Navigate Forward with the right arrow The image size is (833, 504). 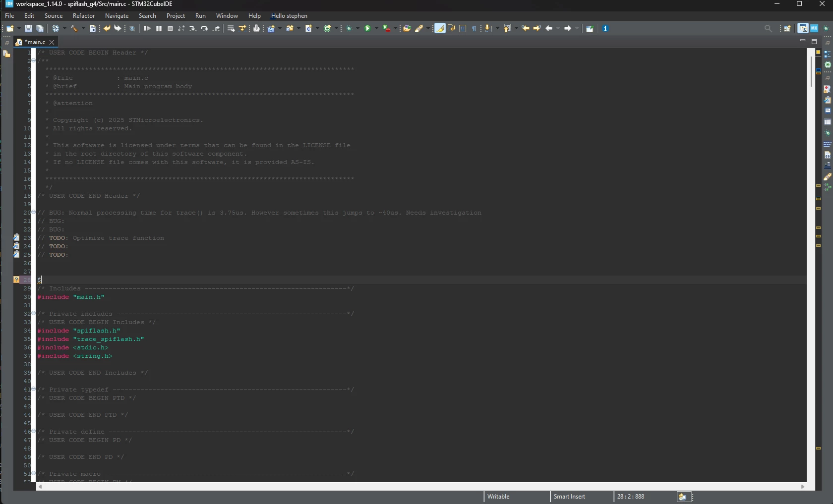[x=568, y=29]
